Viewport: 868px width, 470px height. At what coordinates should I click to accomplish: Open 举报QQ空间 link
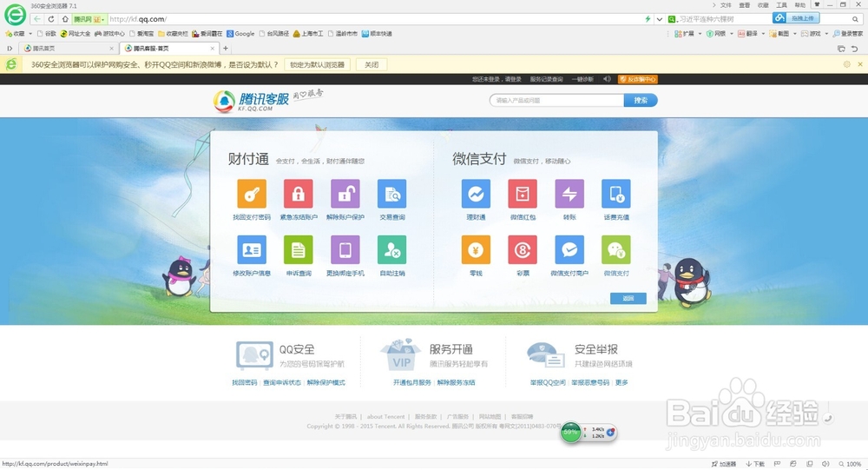click(548, 382)
